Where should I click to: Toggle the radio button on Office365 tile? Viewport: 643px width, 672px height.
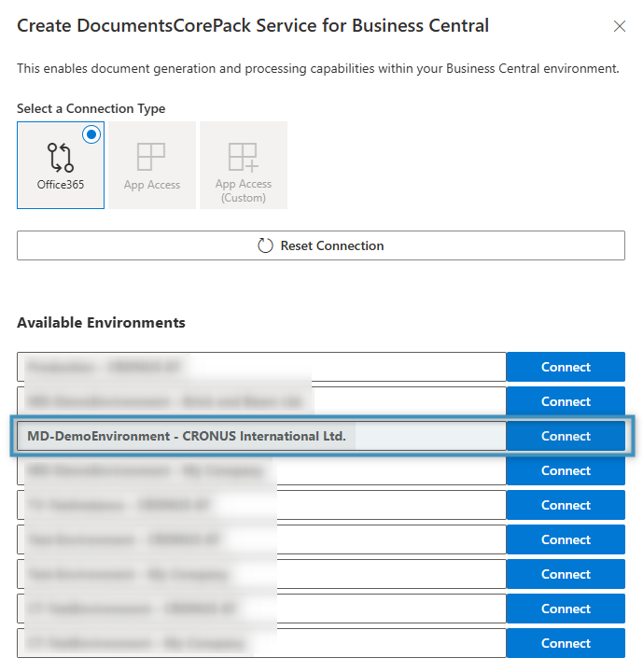(91, 134)
